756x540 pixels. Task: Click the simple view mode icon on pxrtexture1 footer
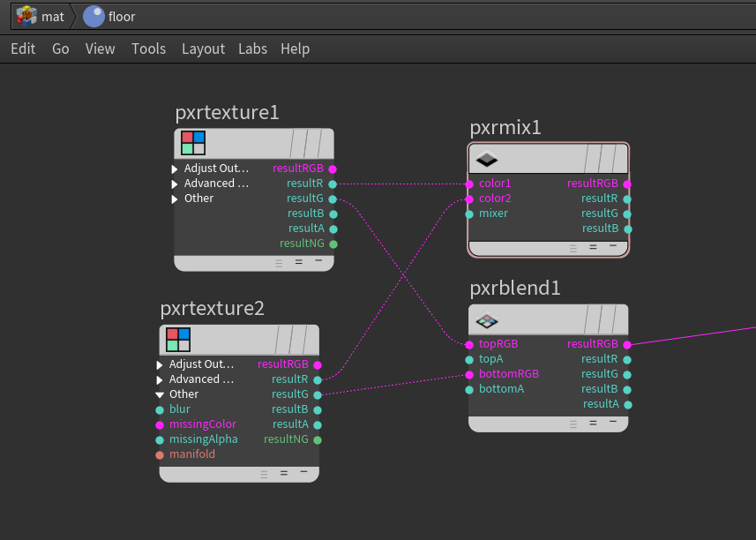[319, 262]
